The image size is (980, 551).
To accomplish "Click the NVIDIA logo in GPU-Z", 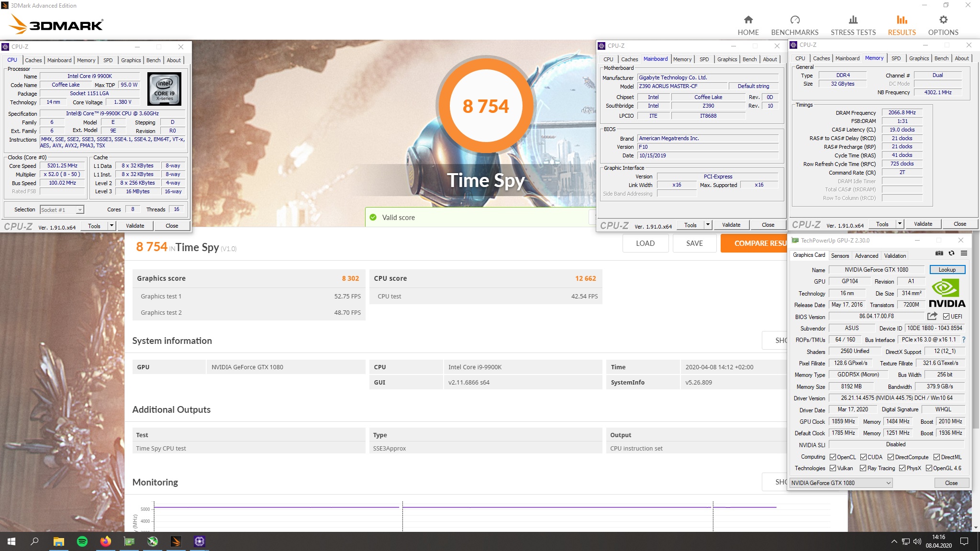I will [x=947, y=293].
